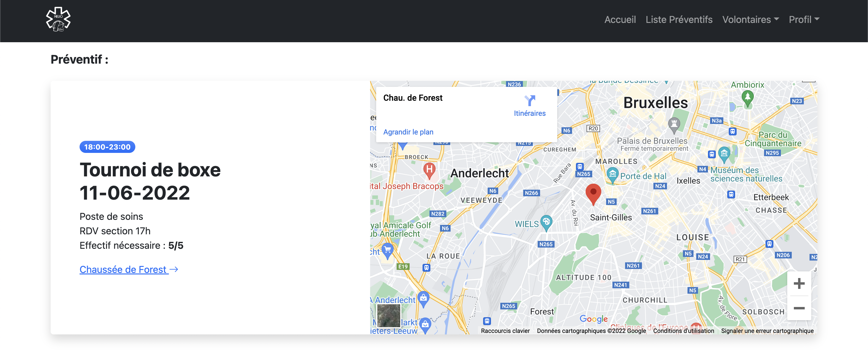Click the green Ambiorix park tree marker
This screenshot has height=351, width=868.
[747, 98]
